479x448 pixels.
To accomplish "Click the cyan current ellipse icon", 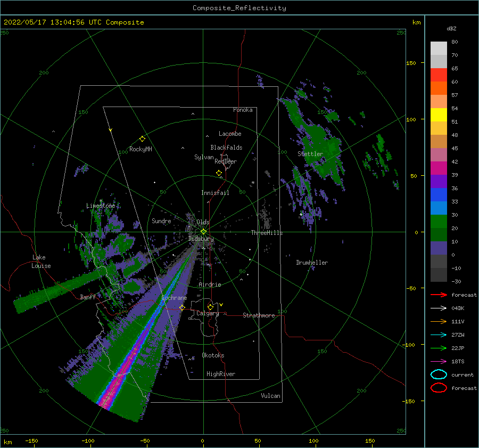I will click(x=439, y=374).
